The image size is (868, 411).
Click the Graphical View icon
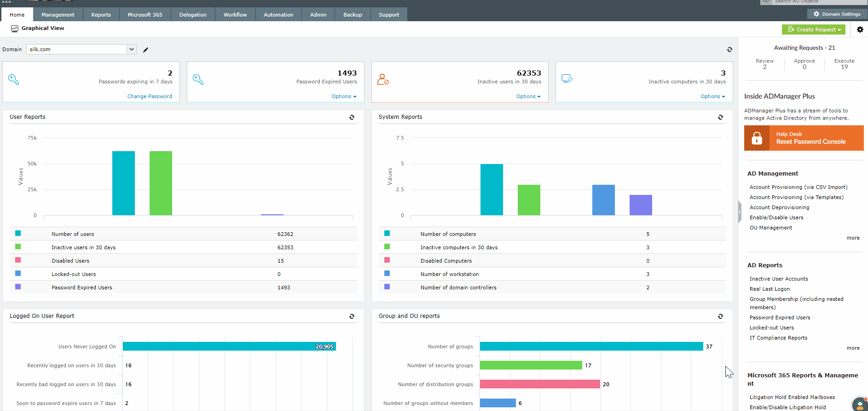coord(15,29)
